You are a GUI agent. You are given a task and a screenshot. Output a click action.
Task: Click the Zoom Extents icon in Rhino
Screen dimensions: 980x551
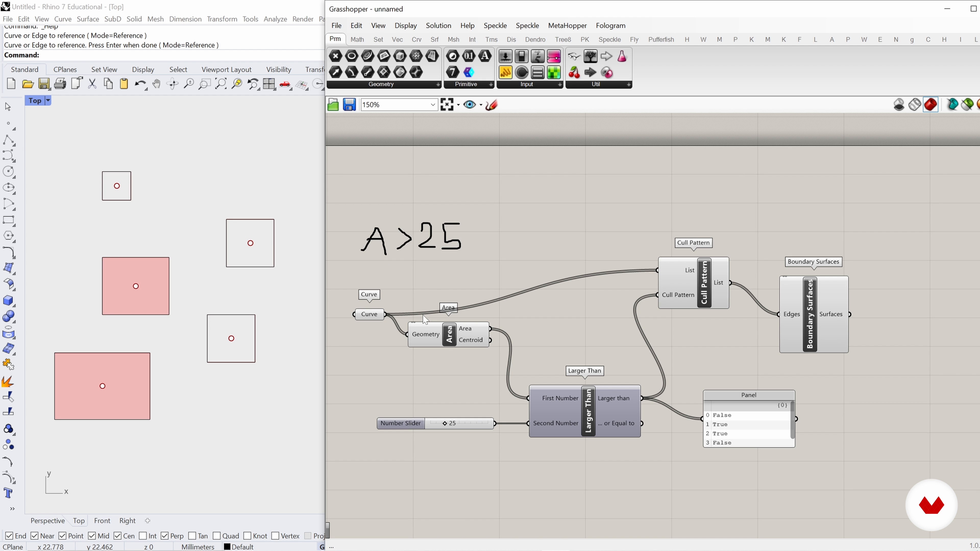tap(221, 84)
